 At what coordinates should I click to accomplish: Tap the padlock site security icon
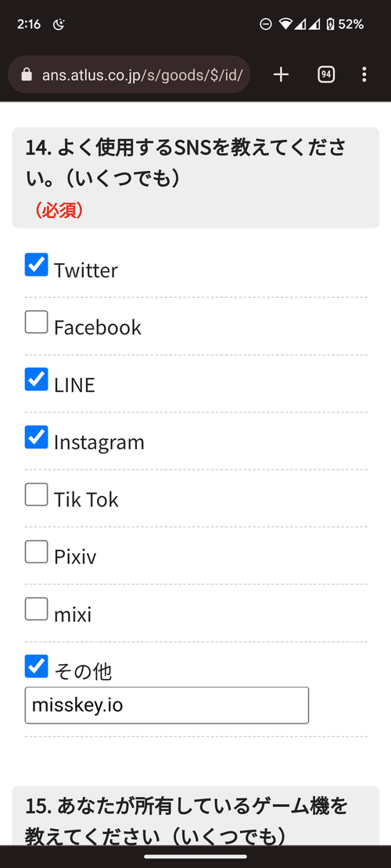coord(26,75)
